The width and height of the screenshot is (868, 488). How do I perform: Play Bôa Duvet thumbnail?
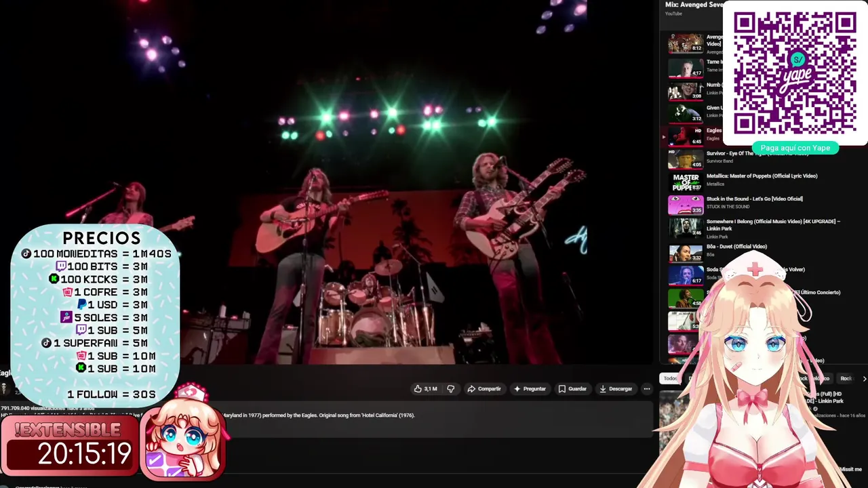click(x=686, y=252)
